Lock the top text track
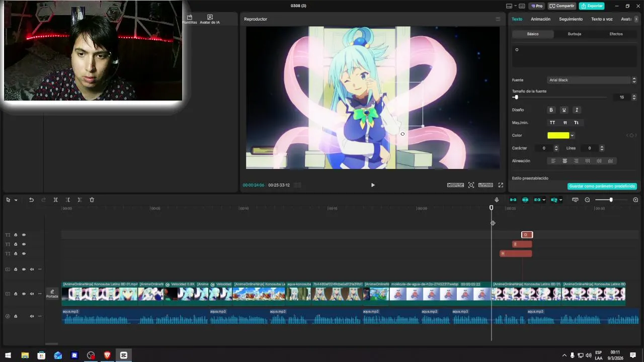Viewport: 644px width, 362px height. pyautogui.click(x=16, y=235)
